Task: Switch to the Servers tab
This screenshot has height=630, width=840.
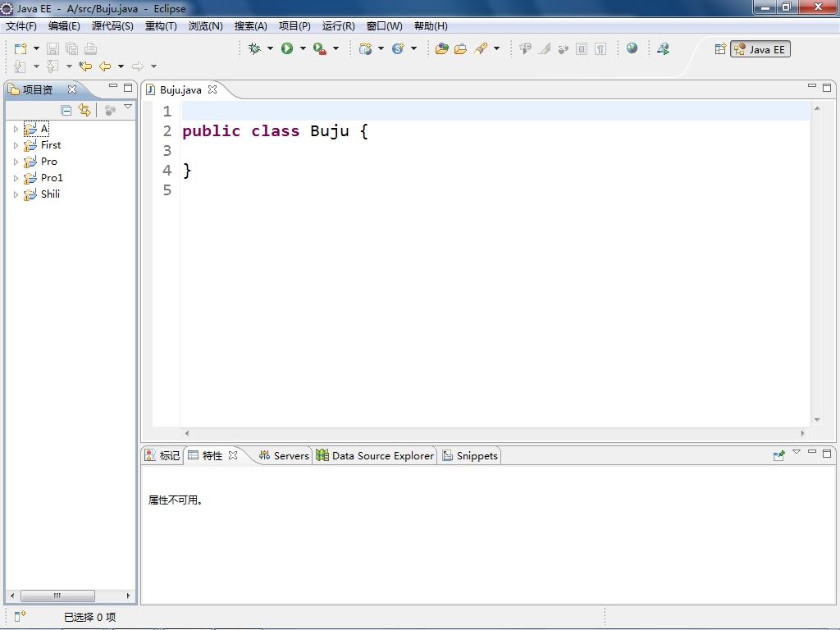Action: pyautogui.click(x=284, y=455)
